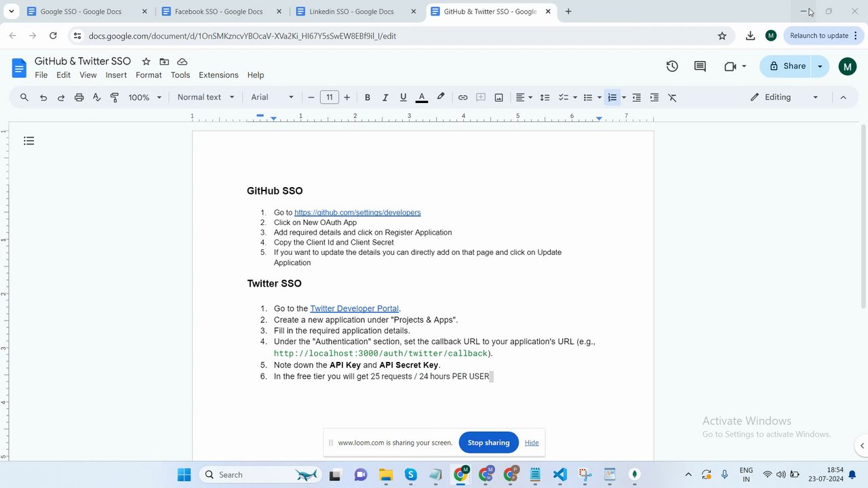Click the redo arrow in toolbar
The height and width of the screenshot is (488, 868).
coord(61,98)
